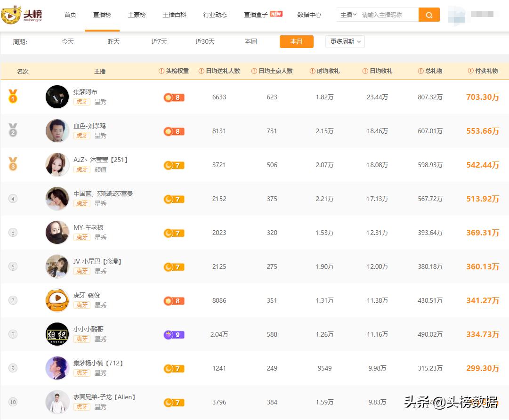Select the 近7天 period filter
Screen dimensions: 509x420
159,41
